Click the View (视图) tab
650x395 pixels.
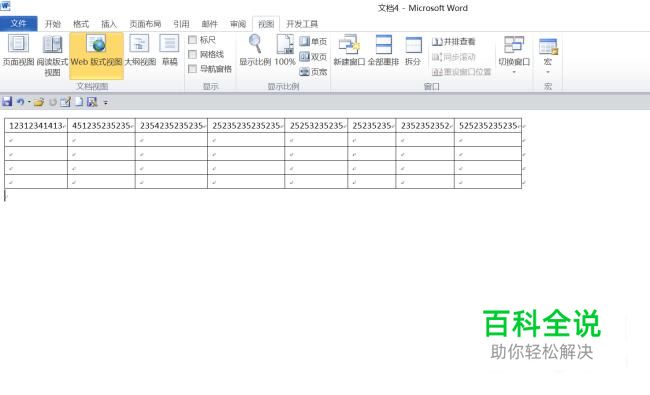266,24
